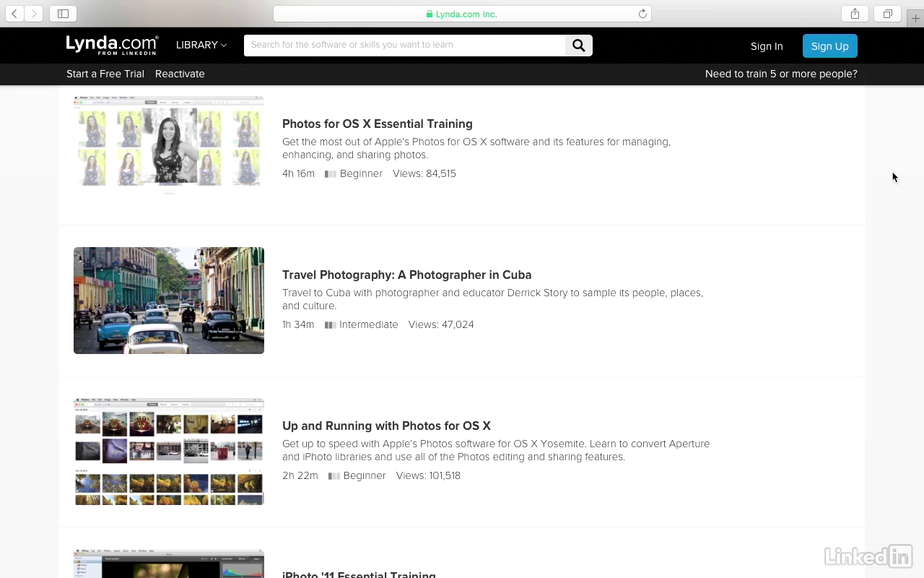Open the Travel Photography Cuba course thumbnail
The height and width of the screenshot is (578, 924).
tap(169, 301)
